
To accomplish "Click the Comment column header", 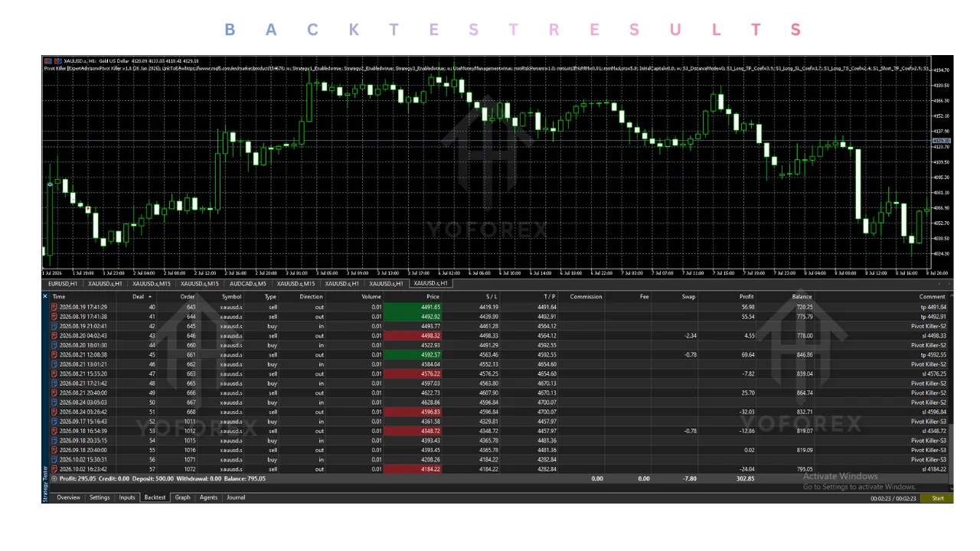I will (x=932, y=297).
